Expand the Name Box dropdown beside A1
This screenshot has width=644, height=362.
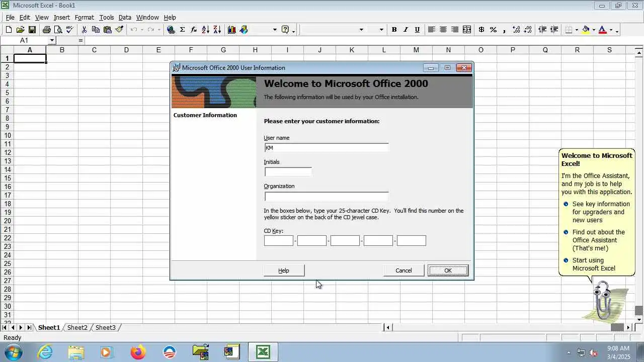(52, 40)
